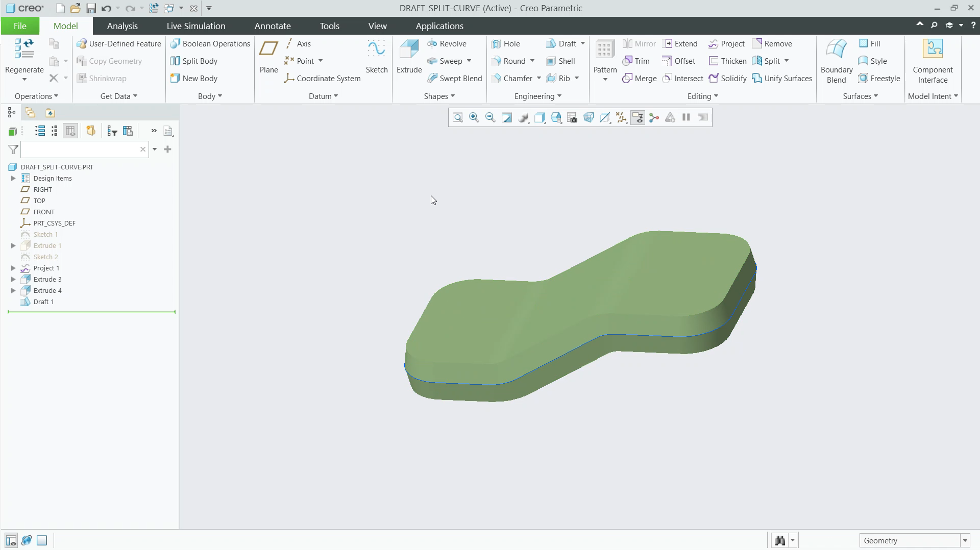The height and width of the screenshot is (550, 980).
Task: Click the Refit view icon in graphics toolbar
Action: 458,118
